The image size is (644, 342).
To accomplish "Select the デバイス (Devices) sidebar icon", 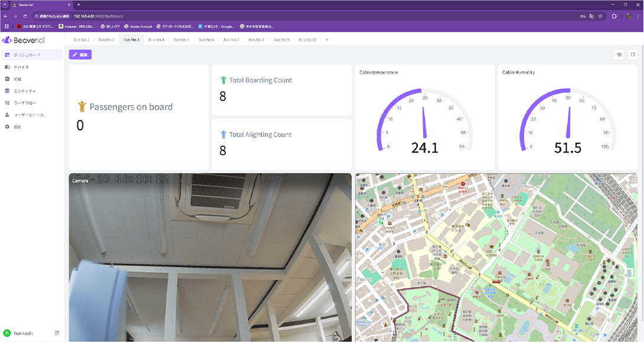I will click(27, 67).
